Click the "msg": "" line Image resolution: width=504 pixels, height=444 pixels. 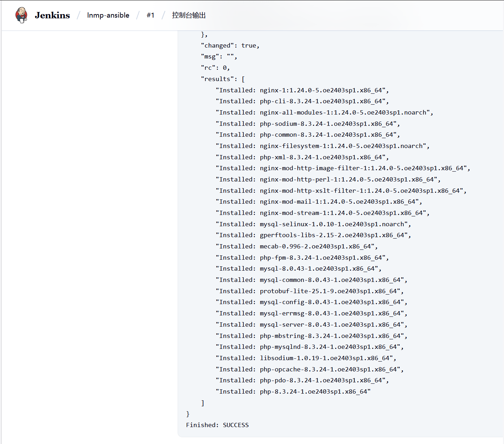pyautogui.click(x=219, y=57)
